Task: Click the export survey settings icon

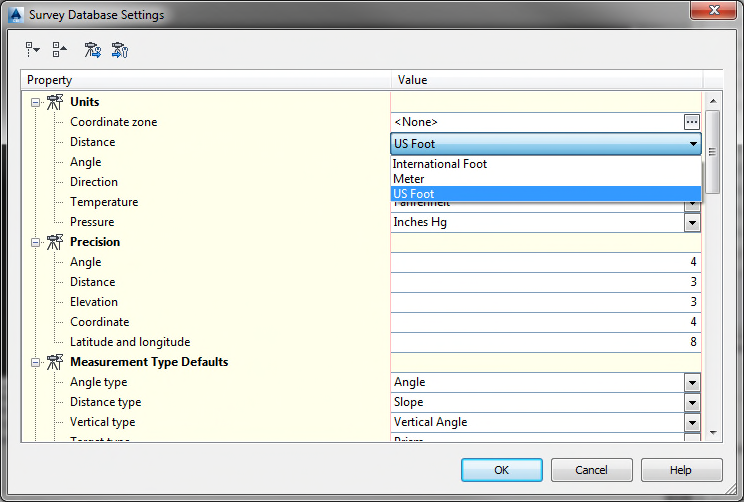Action: coord(120,49)
